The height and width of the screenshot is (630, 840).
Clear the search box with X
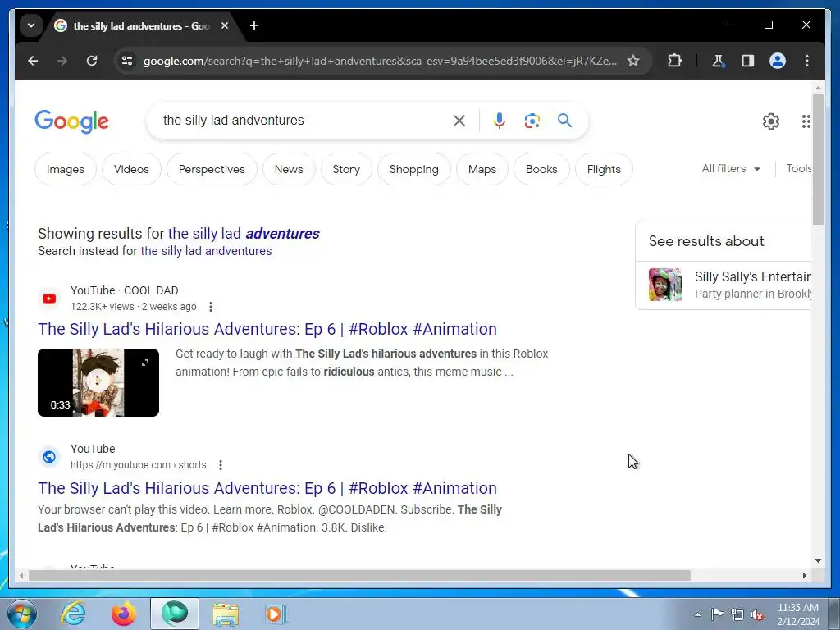coord(459,121)
